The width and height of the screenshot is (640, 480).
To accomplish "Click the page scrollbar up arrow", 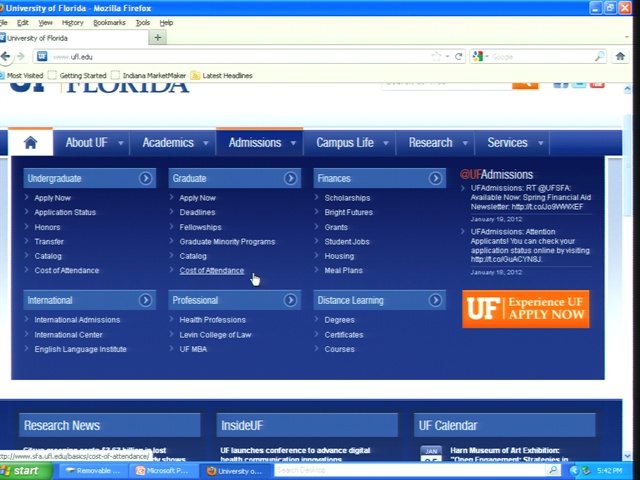I will [627, 89].
